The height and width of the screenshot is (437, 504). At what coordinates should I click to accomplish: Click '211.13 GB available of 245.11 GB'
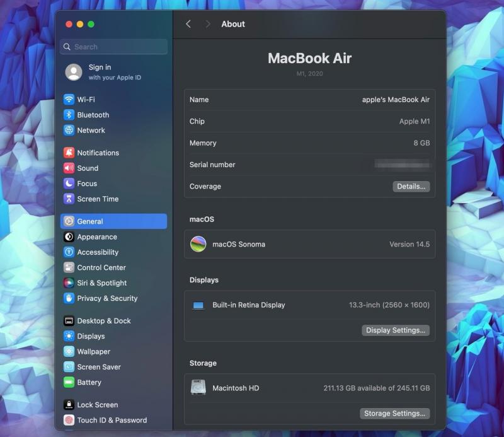coord(376,388)
